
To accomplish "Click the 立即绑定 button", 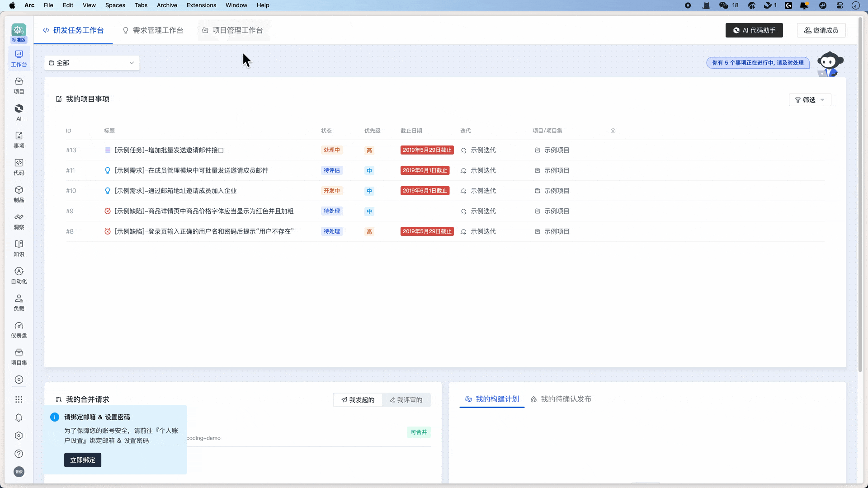I will click(x=82, y=460).
